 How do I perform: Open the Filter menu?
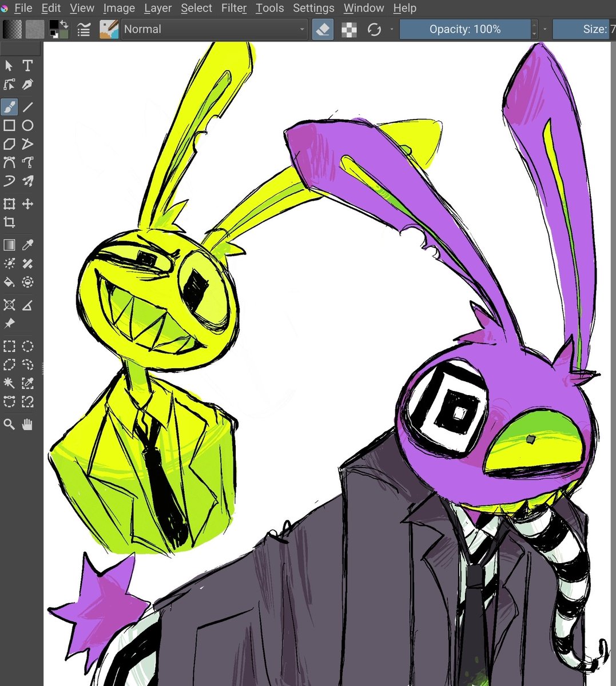pyautogui.click(x=234, y=8)
